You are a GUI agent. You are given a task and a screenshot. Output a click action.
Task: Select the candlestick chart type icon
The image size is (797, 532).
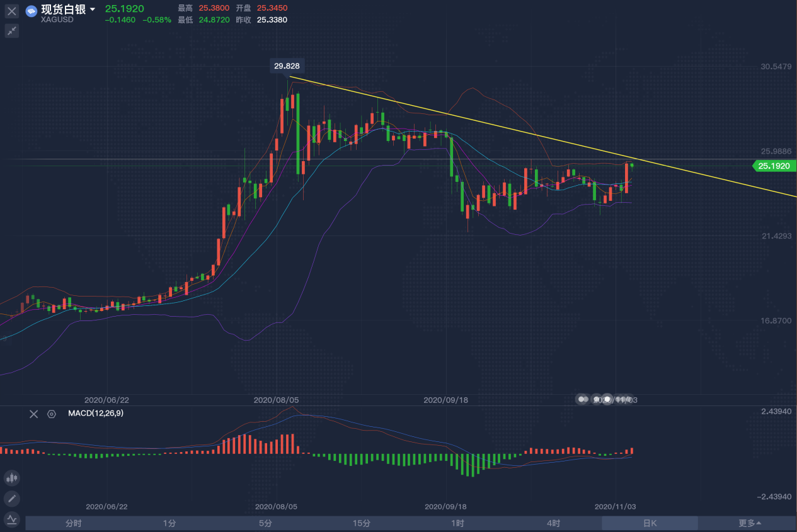pos(11,478)
